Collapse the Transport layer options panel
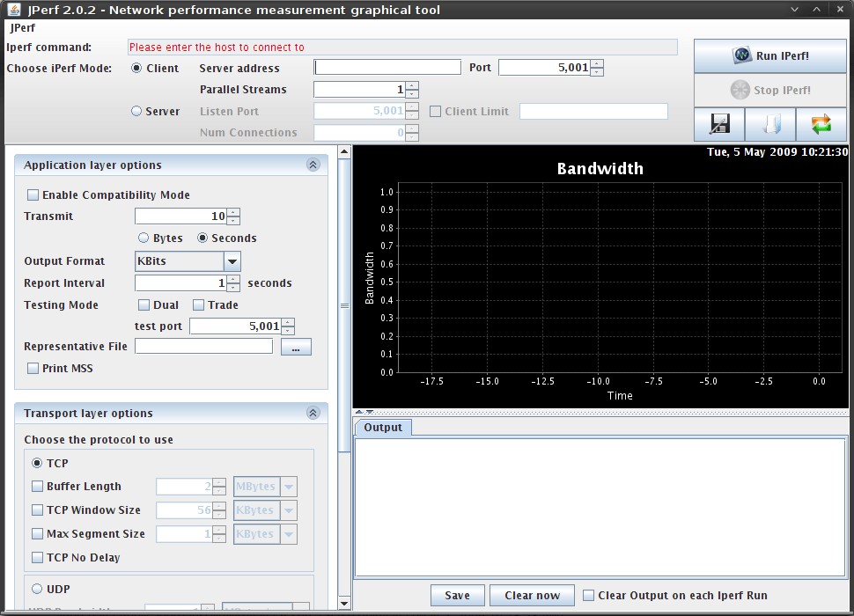 [x=313, y=413]
